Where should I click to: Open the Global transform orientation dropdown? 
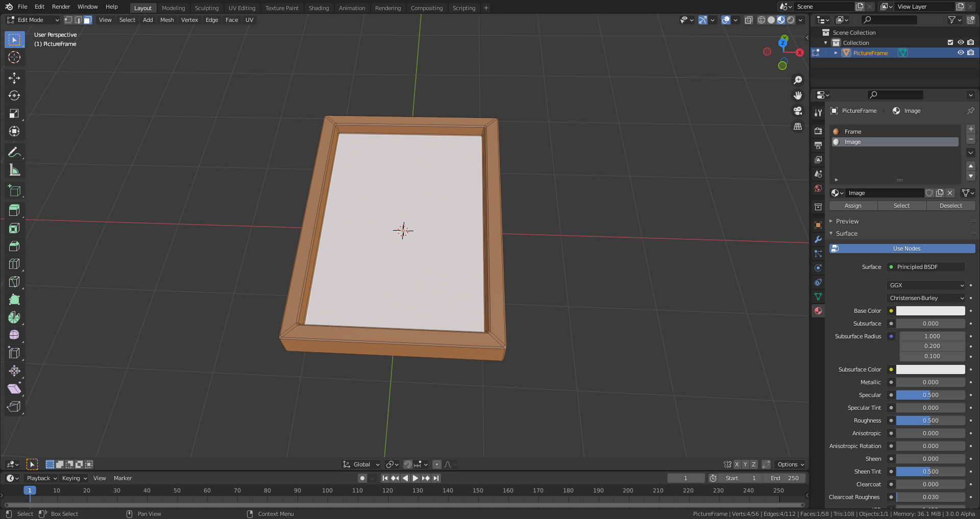(361, 464)
